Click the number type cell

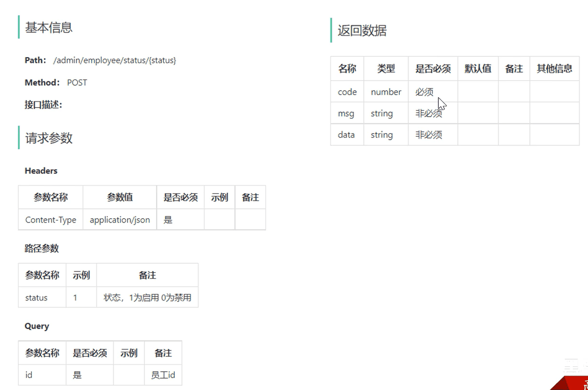coord(386,92)
